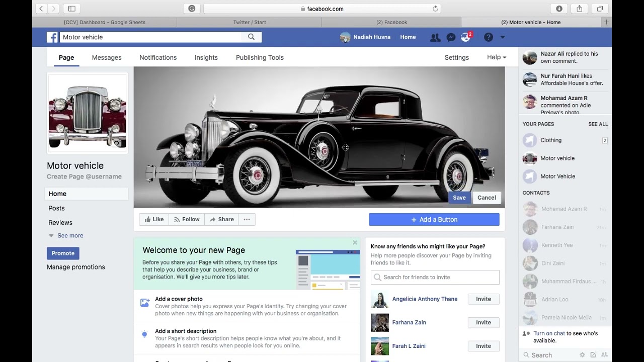Click the Like button
The height and width of the screenshot is (362, 644).
click(154, 220)
